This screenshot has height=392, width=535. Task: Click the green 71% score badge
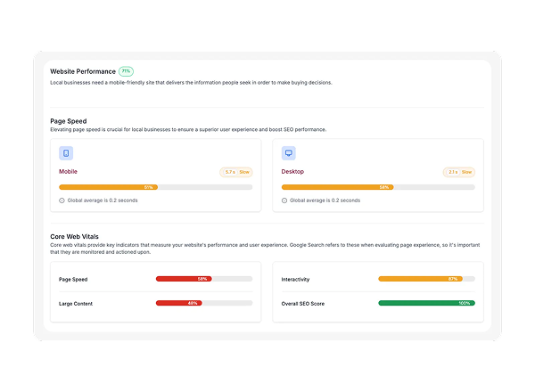click(126, 70)
